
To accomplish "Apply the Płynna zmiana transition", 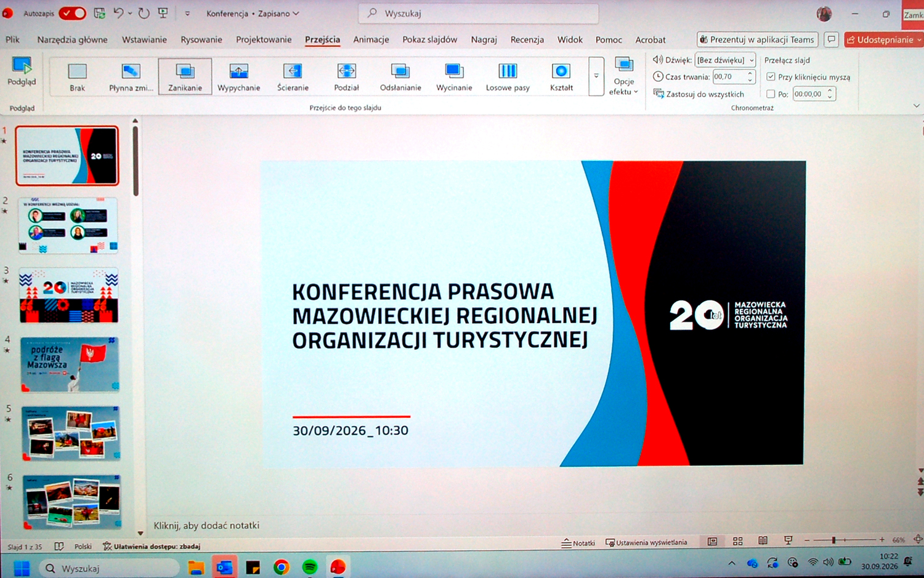I will coord(131,76).
